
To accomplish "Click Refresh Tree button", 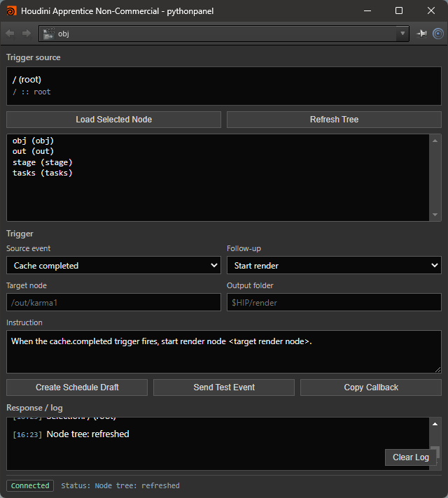I will point(334,120).
